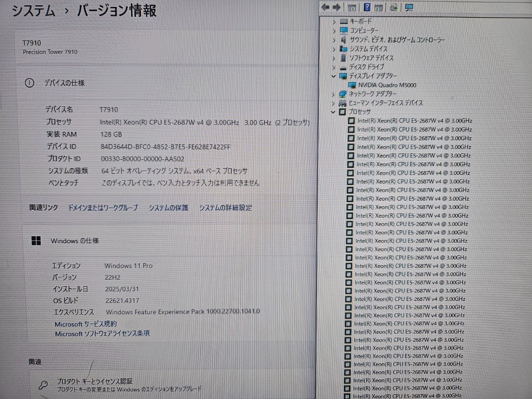
Task: Expand the ソフトウェア デバイス tree node
Action: pos(334,58)
